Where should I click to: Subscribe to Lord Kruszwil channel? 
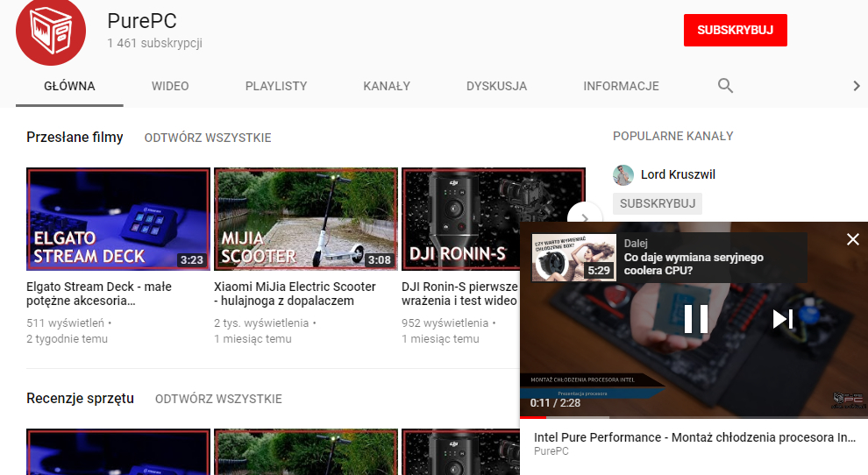point(657,203)
